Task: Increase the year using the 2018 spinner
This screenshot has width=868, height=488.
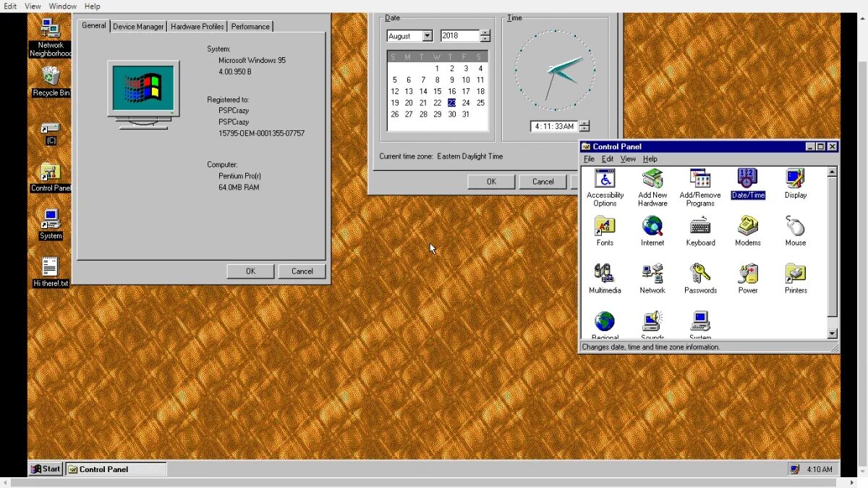Action: coord(486,33)
